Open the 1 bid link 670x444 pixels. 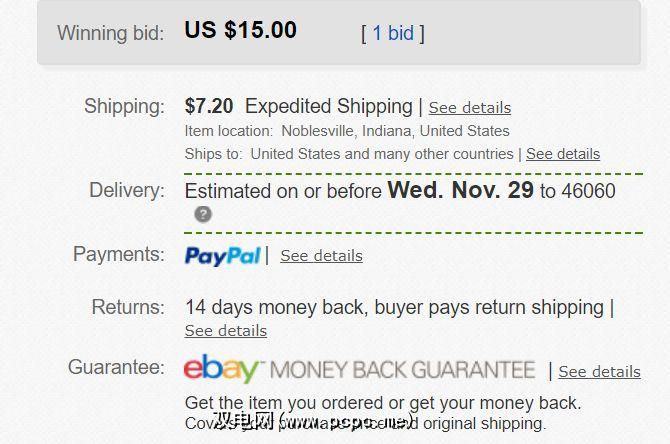393,33
